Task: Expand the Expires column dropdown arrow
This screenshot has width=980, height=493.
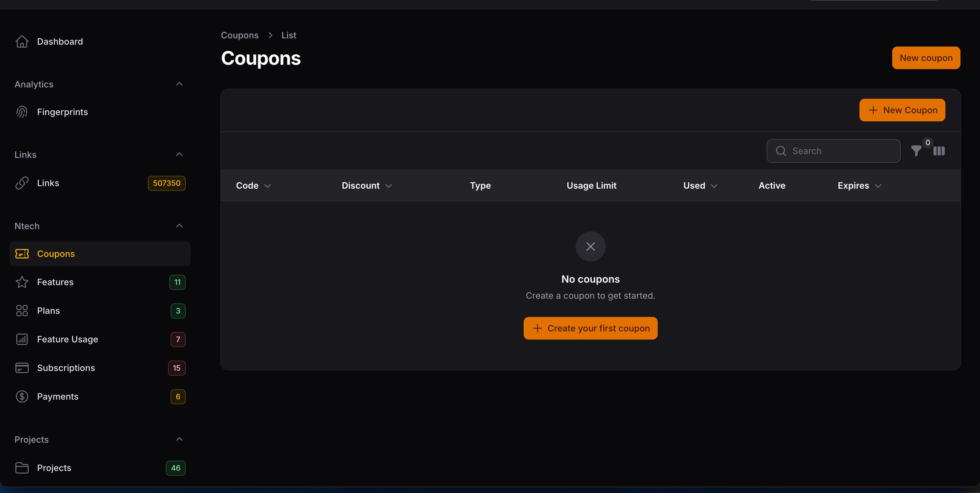Action: [x=878, y=186]
